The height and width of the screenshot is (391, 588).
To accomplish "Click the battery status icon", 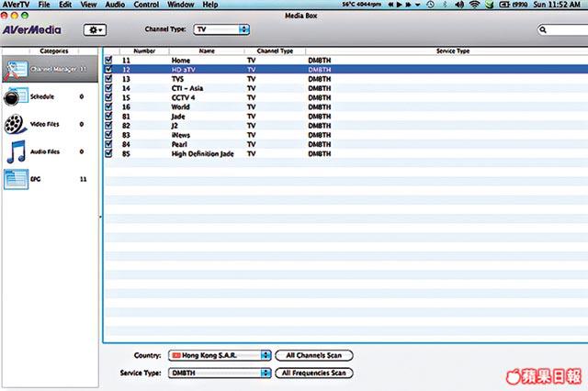I will (504, 5).
